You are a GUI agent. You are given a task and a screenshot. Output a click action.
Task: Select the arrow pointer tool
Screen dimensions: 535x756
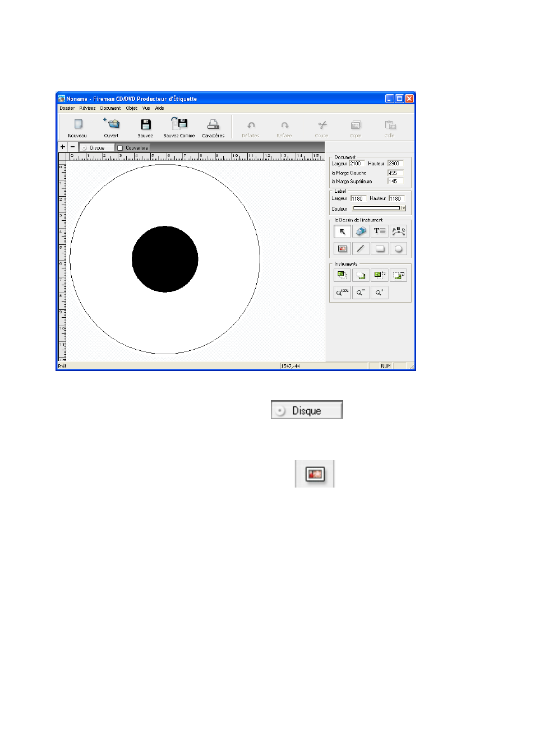[x=342, y=231]
